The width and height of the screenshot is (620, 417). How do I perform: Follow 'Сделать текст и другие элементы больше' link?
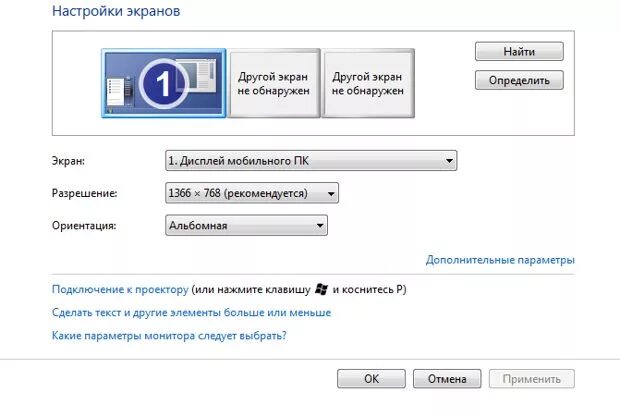[x=191, y=313]
